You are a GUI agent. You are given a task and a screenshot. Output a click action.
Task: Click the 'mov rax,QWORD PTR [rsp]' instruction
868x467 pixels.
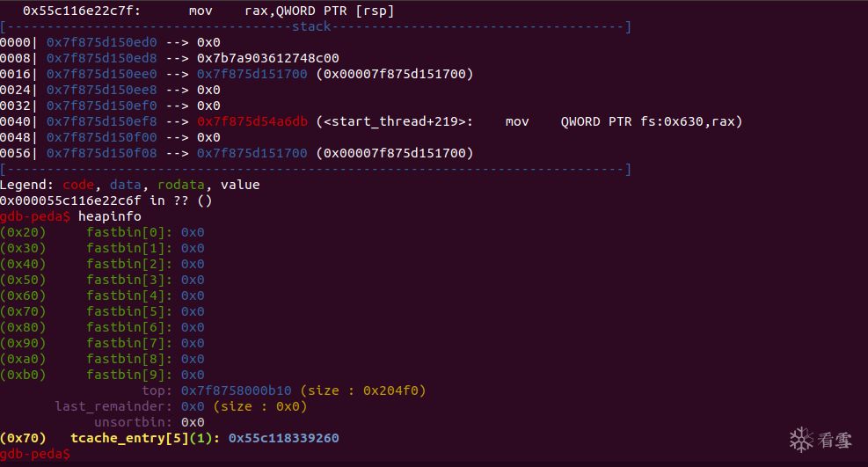tap(291, 11)
